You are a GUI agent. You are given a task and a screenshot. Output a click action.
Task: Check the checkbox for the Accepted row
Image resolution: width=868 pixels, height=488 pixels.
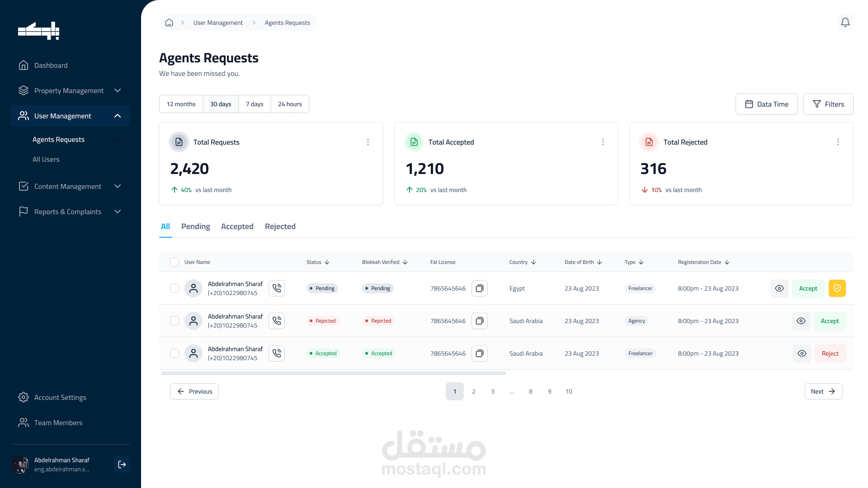click(x=175, y=353)
